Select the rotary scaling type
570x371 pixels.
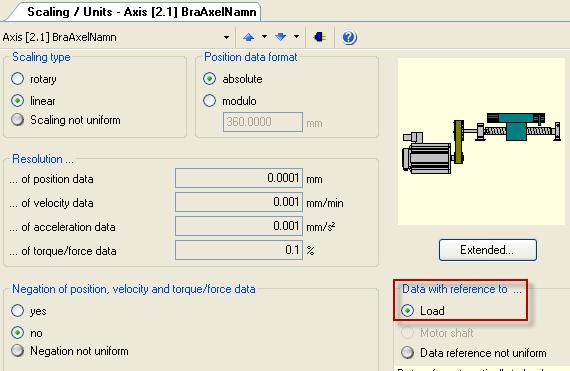point(17,79)
